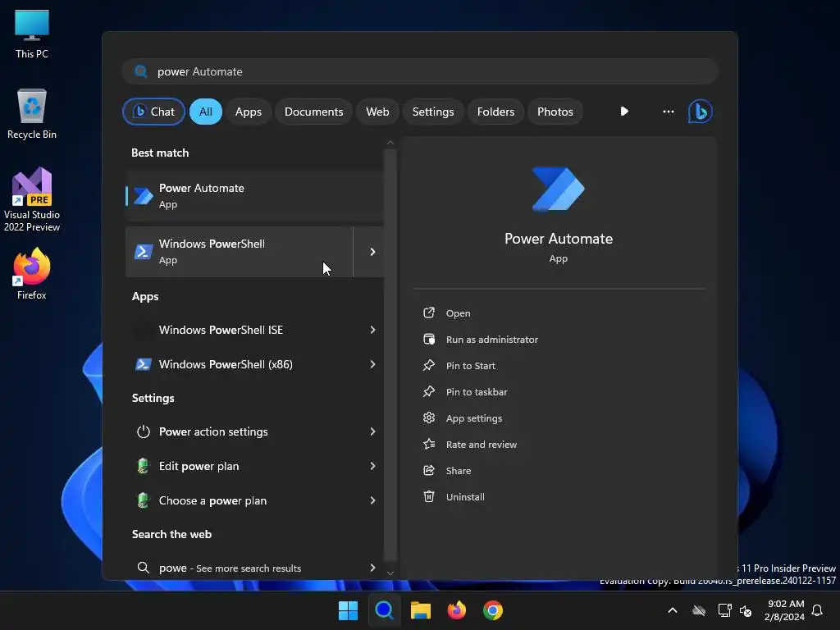Viewport: 840px width, 630px height.
Task: Click the Search icon on the taskbar
Action: point(384,610)
